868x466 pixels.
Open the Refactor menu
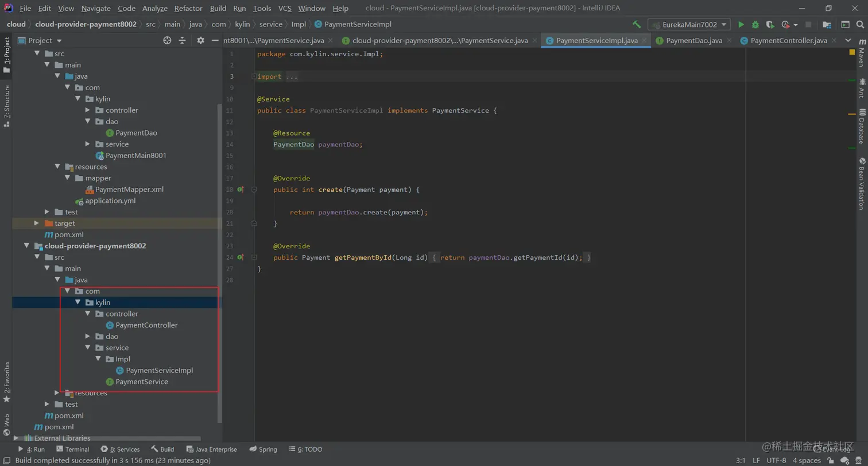[x=188, y=8]
